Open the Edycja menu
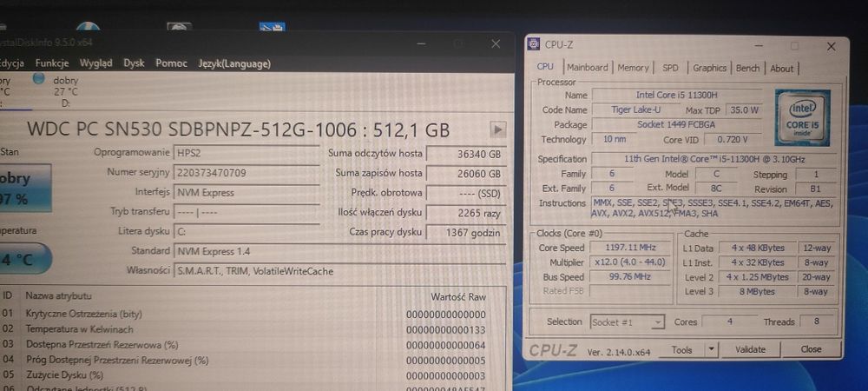This screenshot has height=391, width=868. (x=11, y=63)
